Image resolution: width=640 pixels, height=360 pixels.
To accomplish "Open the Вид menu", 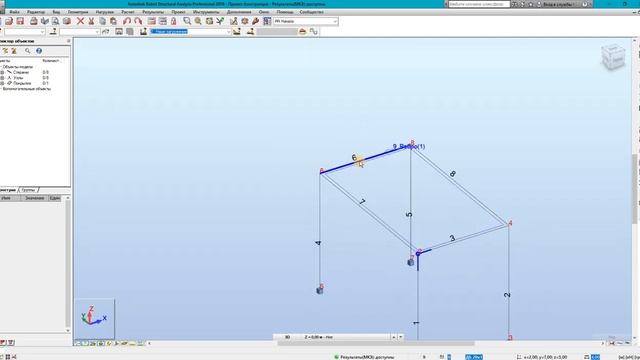I will (56, 12).
